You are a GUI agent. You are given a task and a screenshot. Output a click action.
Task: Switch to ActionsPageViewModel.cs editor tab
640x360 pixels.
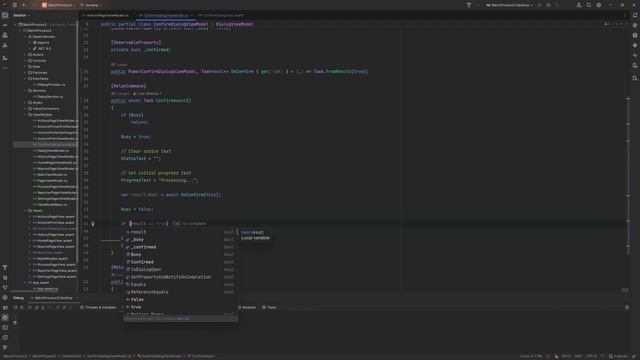(107, 15)
